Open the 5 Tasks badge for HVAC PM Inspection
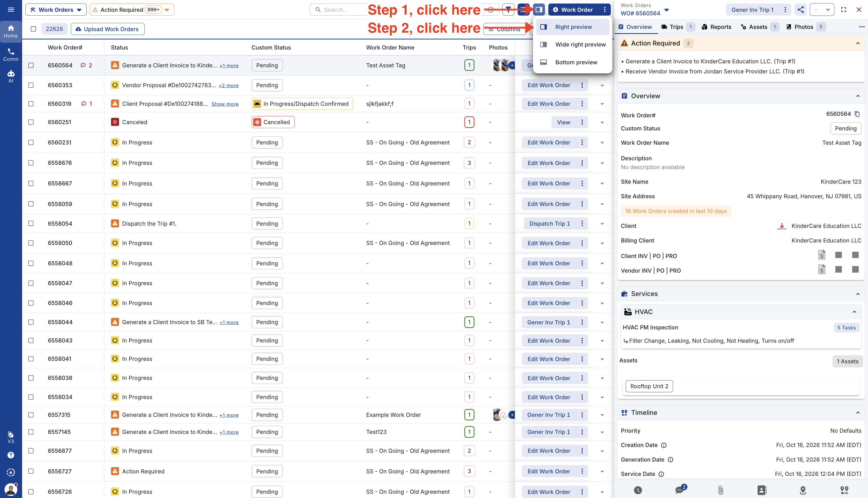 846,328
